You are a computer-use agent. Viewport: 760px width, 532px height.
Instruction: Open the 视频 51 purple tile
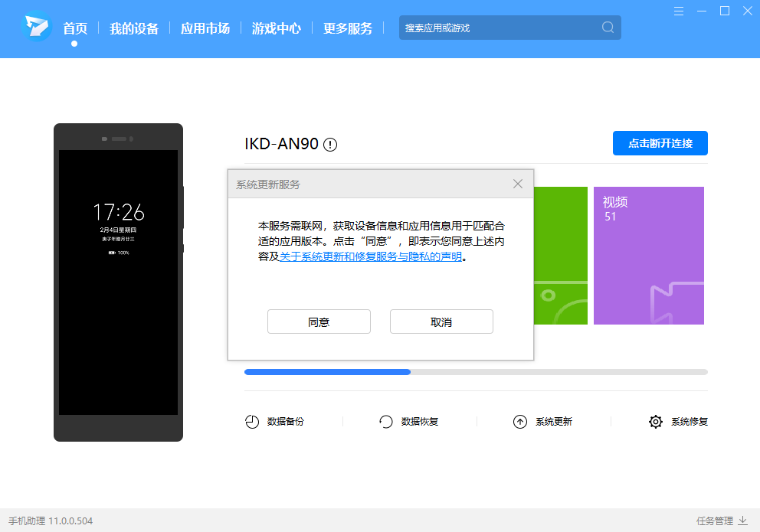(x=648, y=256)
